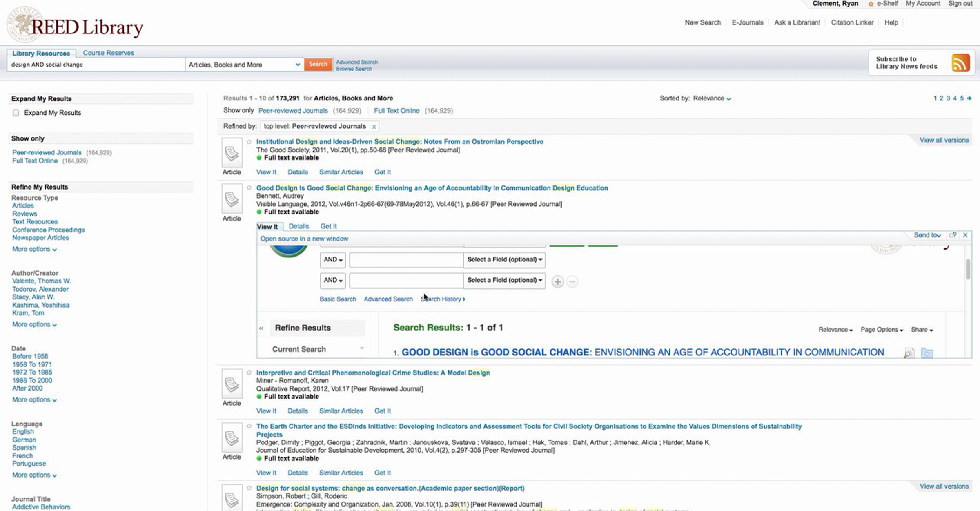Star the Good Design is Good Social Change article
This screenshot has height=511, width=980.
(249, 188)
